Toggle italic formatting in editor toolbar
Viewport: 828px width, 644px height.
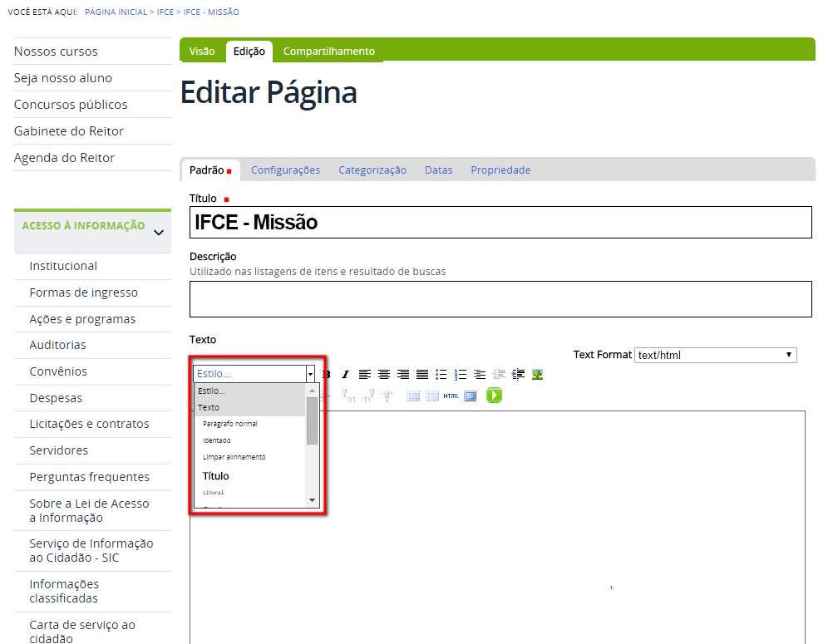coord(345,374)
